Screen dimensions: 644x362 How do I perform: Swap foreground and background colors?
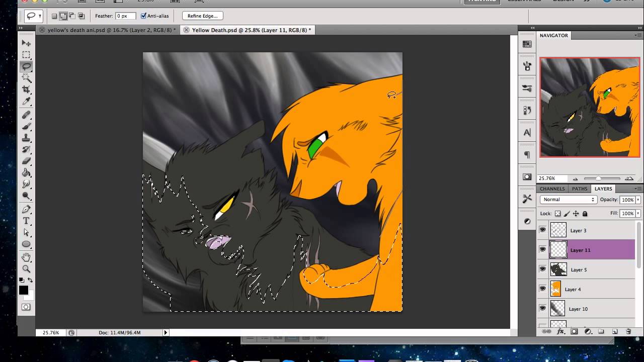[30, 280]
